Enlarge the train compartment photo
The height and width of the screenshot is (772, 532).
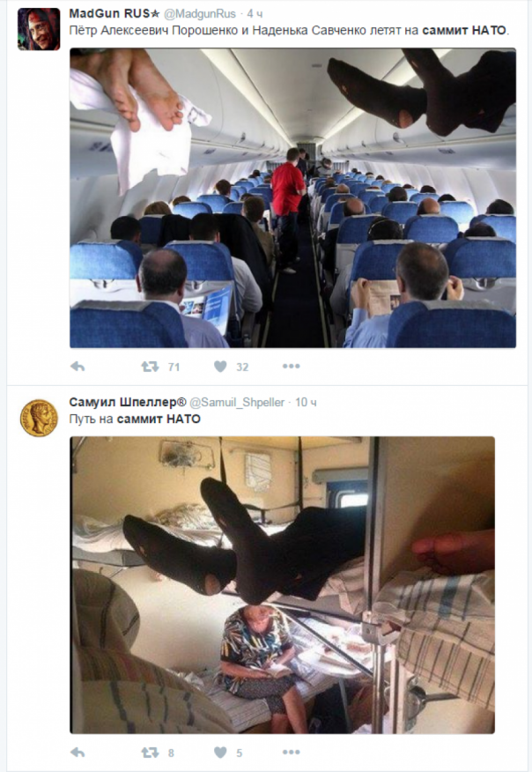pyautogui.click(x=283, y=585)
